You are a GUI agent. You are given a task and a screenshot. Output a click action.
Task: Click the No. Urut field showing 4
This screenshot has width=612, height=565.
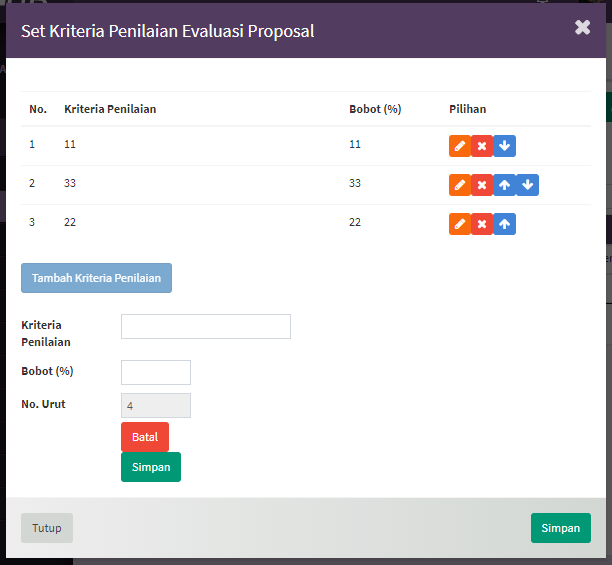point(156,405)
